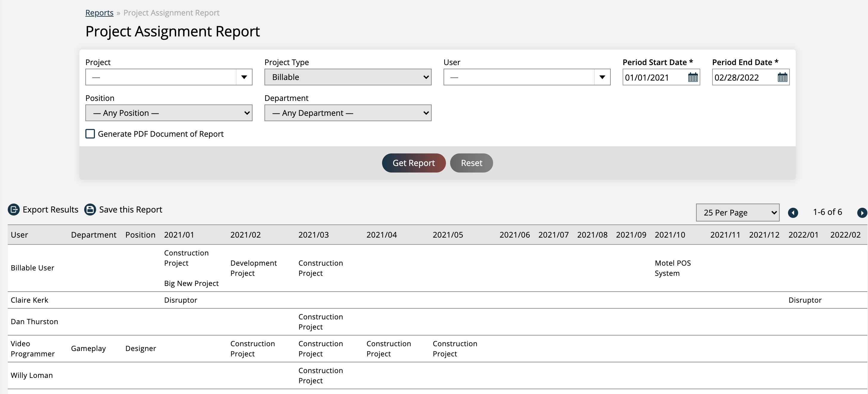Open the Any Position dropdown
The width and height of the screenshot is (868, 394).
169,113
